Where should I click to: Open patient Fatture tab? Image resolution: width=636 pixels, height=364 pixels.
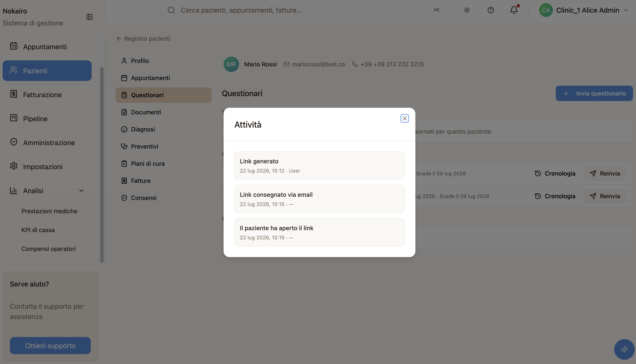pos(164,181)
